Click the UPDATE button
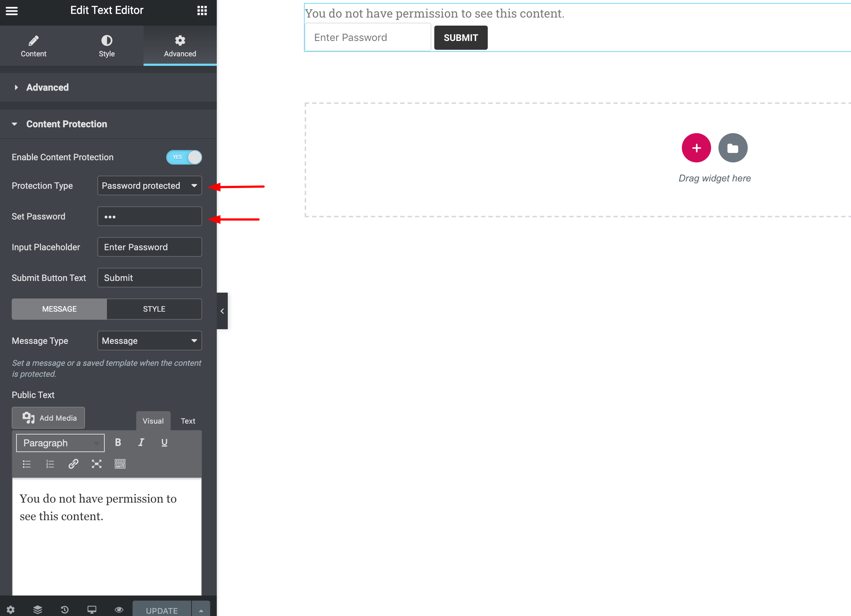This screenshot has width=851, height=616. 162,609
